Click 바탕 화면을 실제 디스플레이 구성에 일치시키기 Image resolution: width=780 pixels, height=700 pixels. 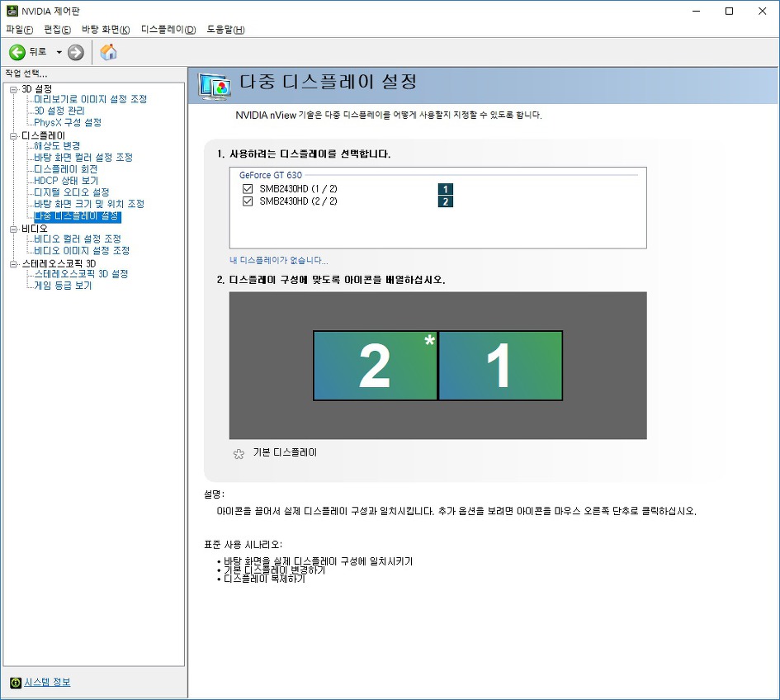coord(319,561)
